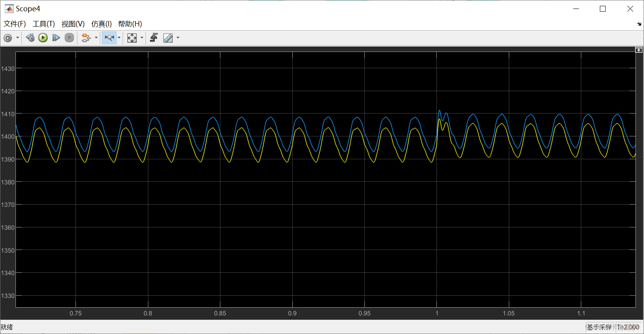Click the step forward button
The width and height of the screenshot is (644, 334).
tap(56, 38)
